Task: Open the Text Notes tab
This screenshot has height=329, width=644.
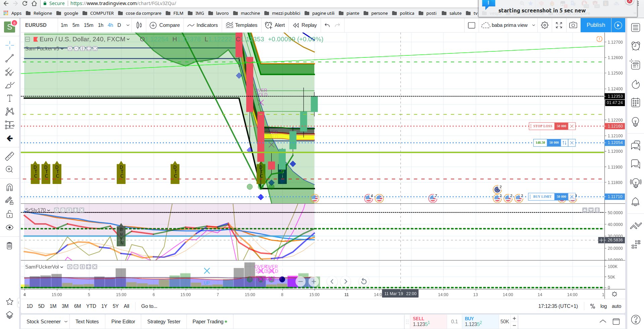Action: click(x=87, y=322)
